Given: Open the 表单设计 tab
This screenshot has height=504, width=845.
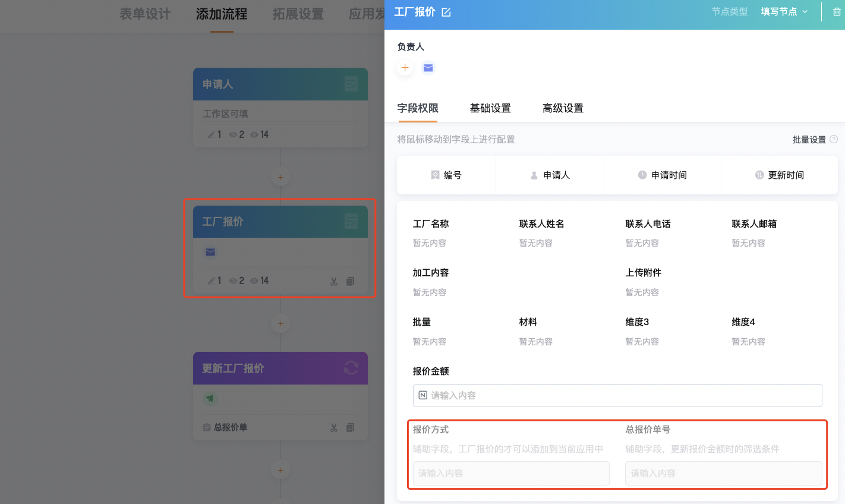Looking at the screenshot, I should (145, 14).
